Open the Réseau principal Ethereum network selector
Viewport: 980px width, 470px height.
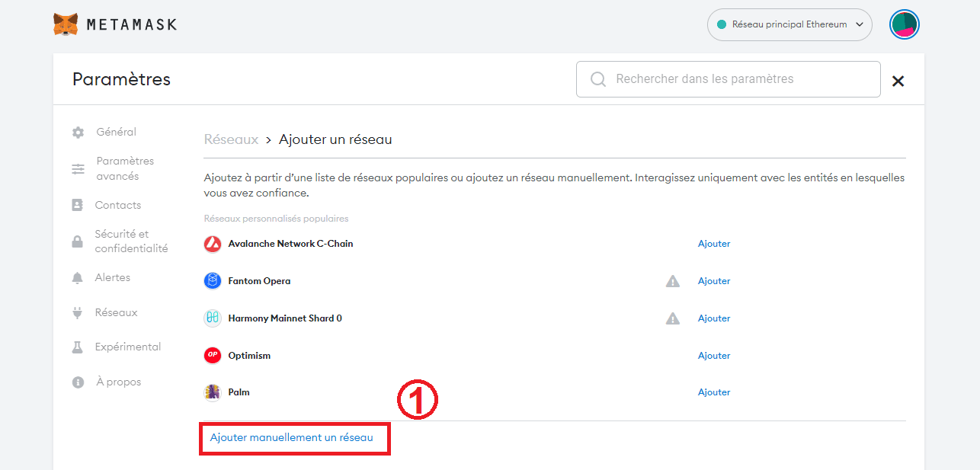point(789,24)
